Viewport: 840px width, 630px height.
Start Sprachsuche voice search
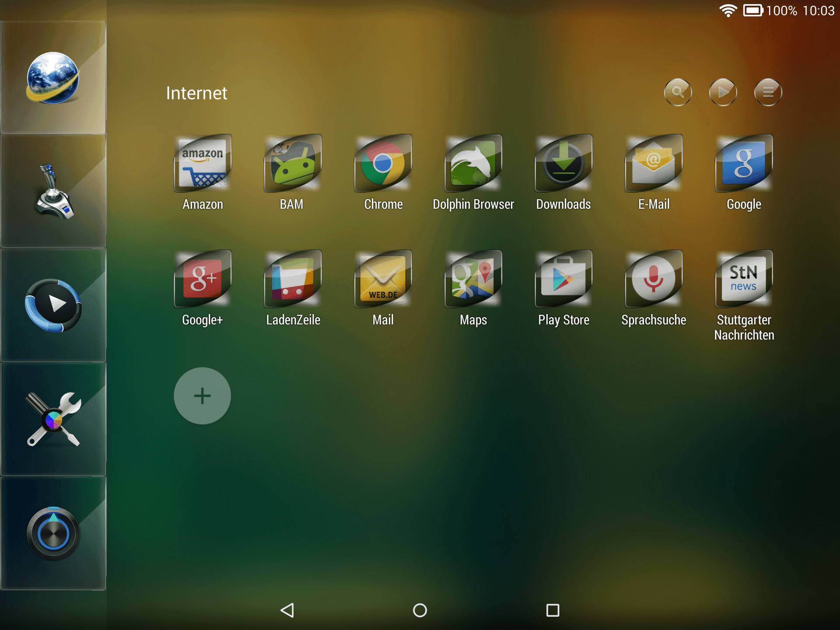[654, 279]
